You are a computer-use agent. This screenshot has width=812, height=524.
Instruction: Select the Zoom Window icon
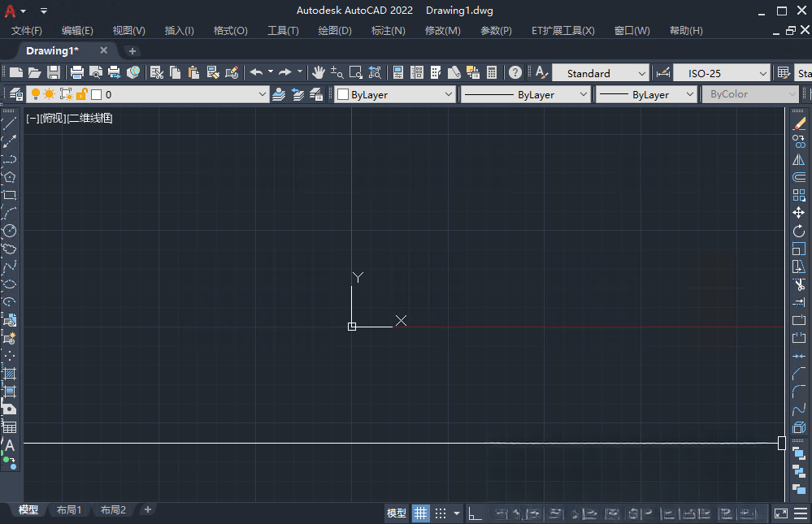pyautogui.click(x=356, y=72)
